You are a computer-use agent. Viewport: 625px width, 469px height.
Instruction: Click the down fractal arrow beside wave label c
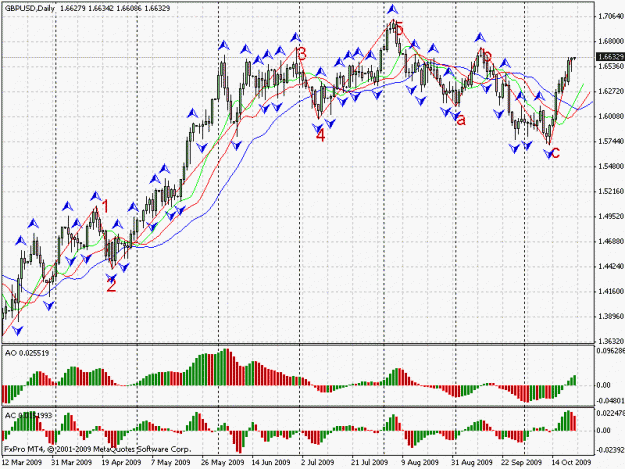(x=548, y=153)
